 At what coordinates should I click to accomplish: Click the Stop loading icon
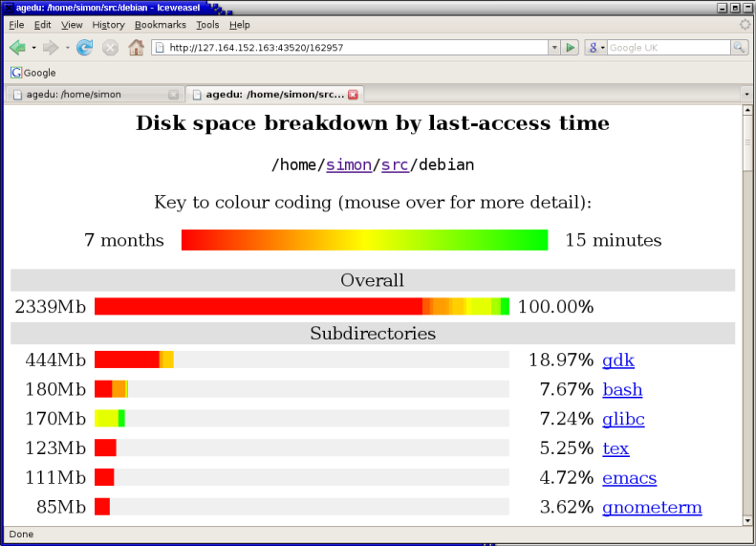click(111, 47)
